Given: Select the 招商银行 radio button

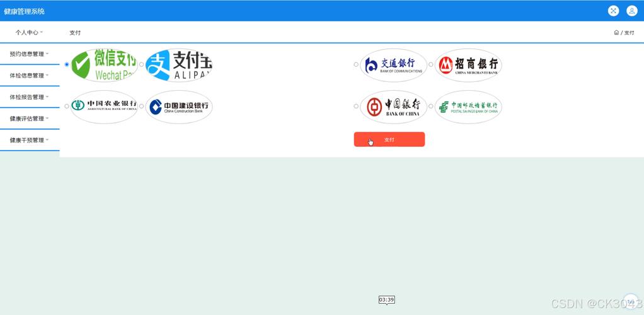Looking at the screenshot, I should [x=431, y=64].
